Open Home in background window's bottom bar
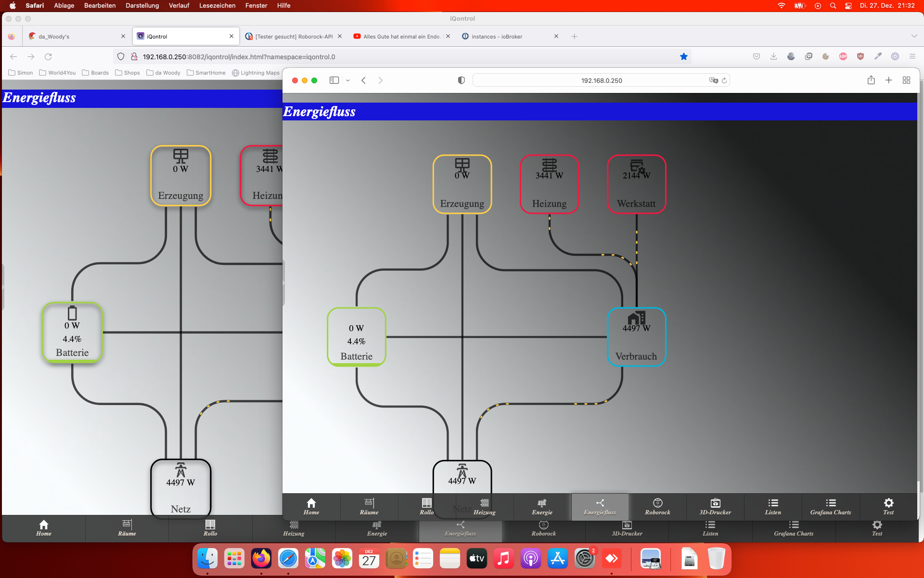924x578 pixels. [x=44, y=528]
